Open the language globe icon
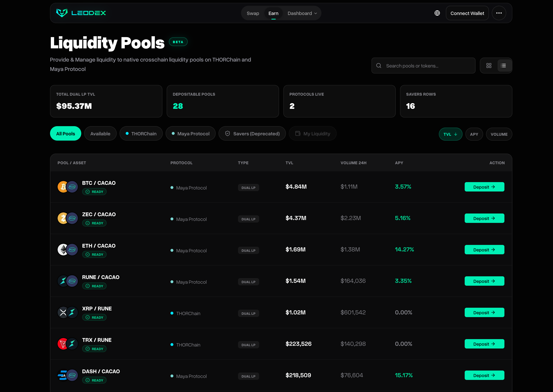Viewport: 553px width, 392px height. tap(437, 13)
